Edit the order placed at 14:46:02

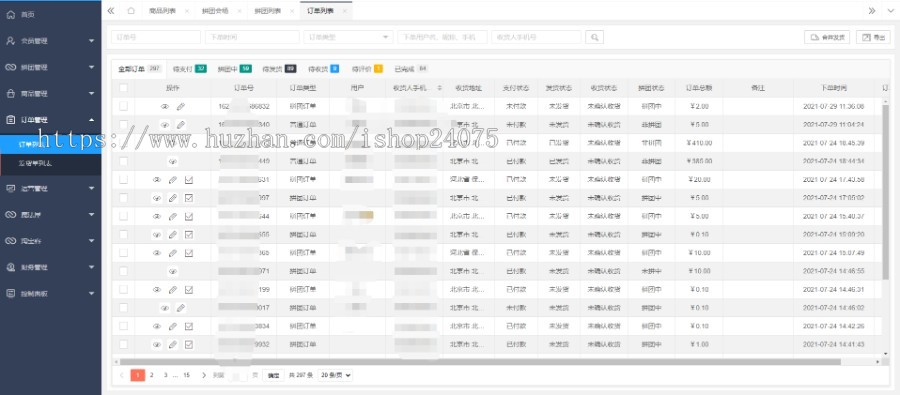click(x=181, y=308)
